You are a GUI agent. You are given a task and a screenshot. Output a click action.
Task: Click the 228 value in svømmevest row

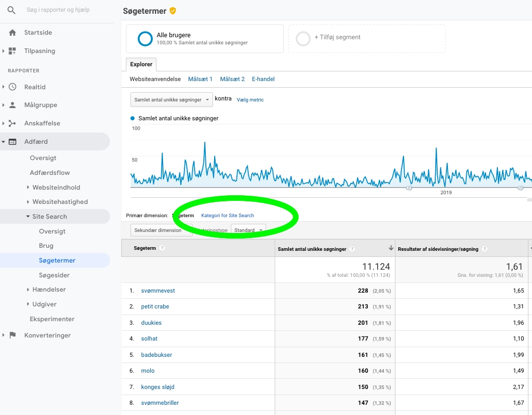363,291
